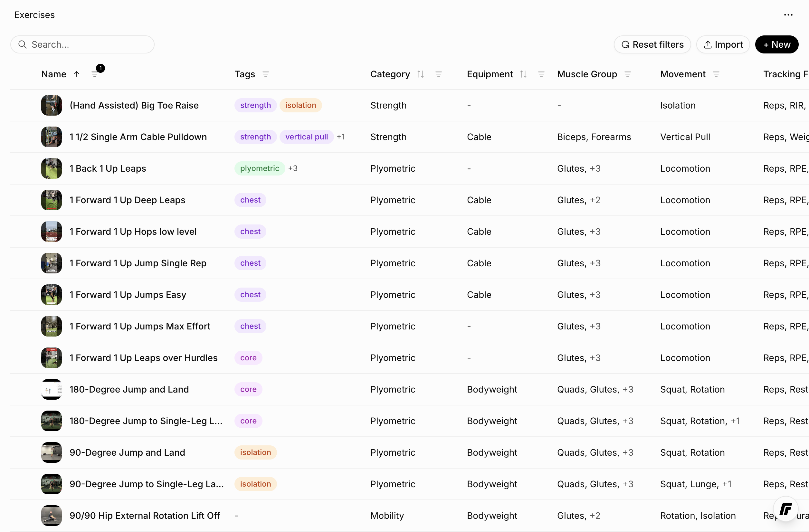
Task: Open thumbnail of 1 Back 1 Up Leaps
Action: point(51,169)
